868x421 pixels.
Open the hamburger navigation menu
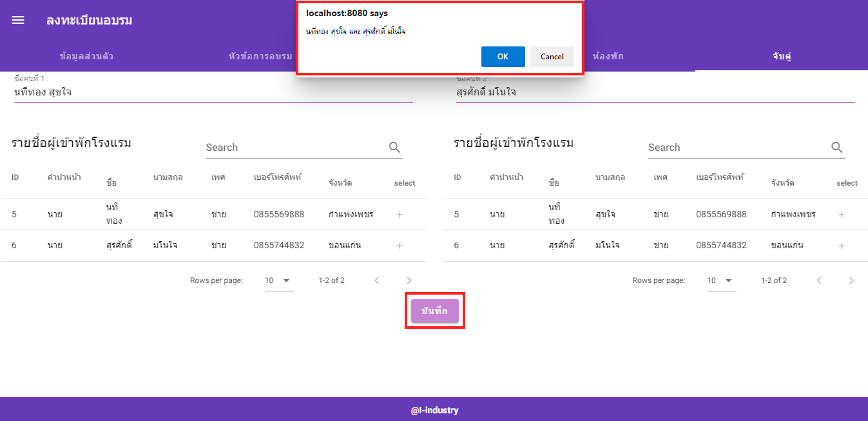click(x=17, y=19)
